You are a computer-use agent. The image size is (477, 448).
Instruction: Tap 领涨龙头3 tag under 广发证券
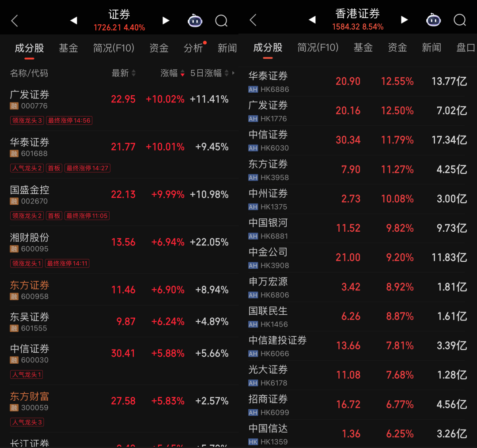click(27, 120)
